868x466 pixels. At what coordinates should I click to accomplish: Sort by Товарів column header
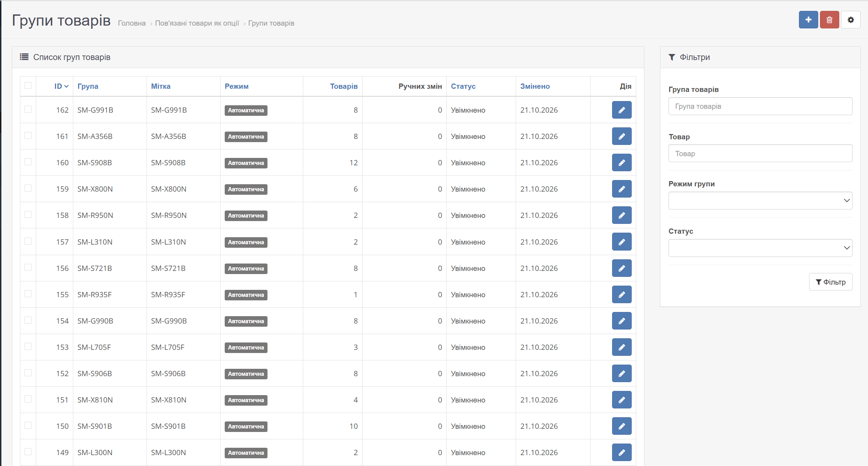(344, 86)
